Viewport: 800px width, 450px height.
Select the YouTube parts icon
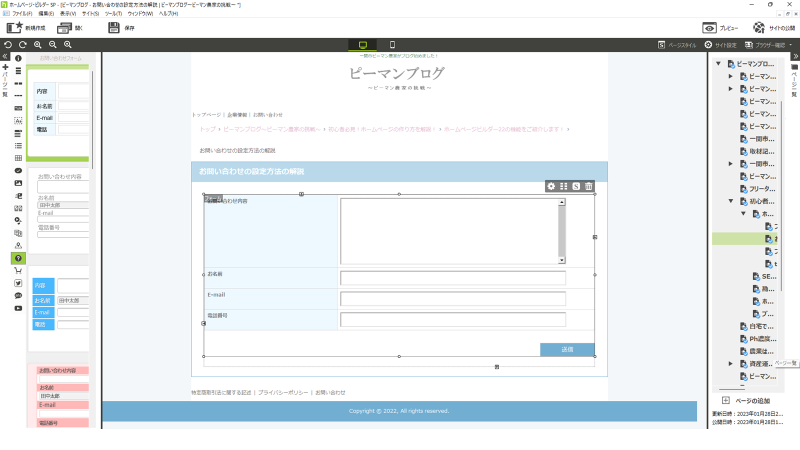[19, 308]
